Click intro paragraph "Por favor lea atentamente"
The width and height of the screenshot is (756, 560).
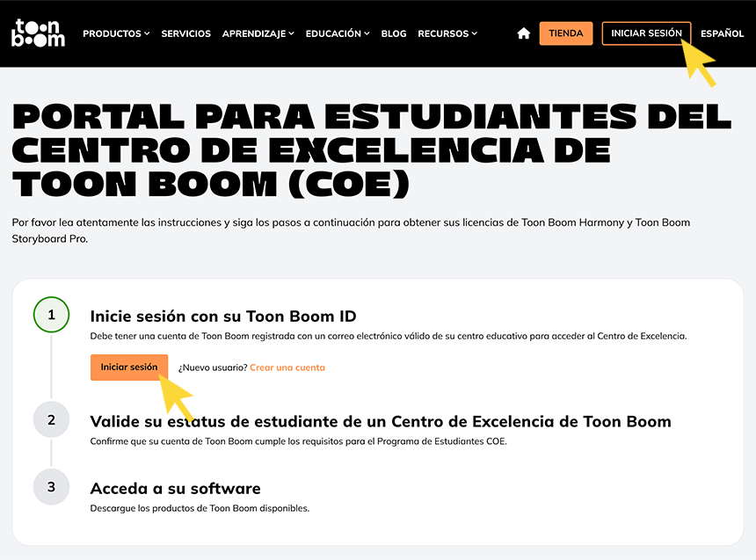(x=76, y=222)
